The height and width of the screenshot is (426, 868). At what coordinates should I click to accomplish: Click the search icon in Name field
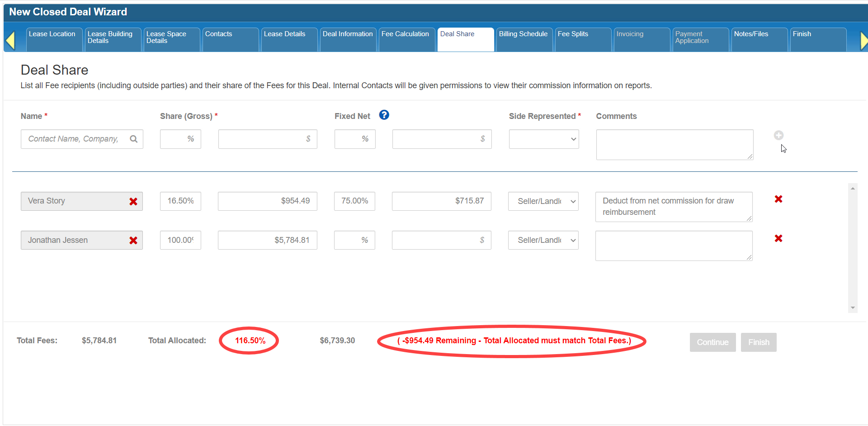point(133,139)
